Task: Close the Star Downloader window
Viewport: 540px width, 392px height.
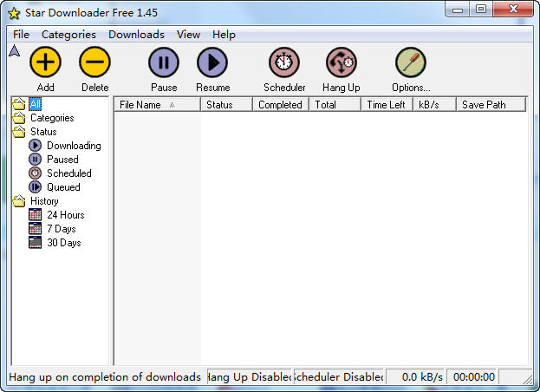Action: click(513, 10)
